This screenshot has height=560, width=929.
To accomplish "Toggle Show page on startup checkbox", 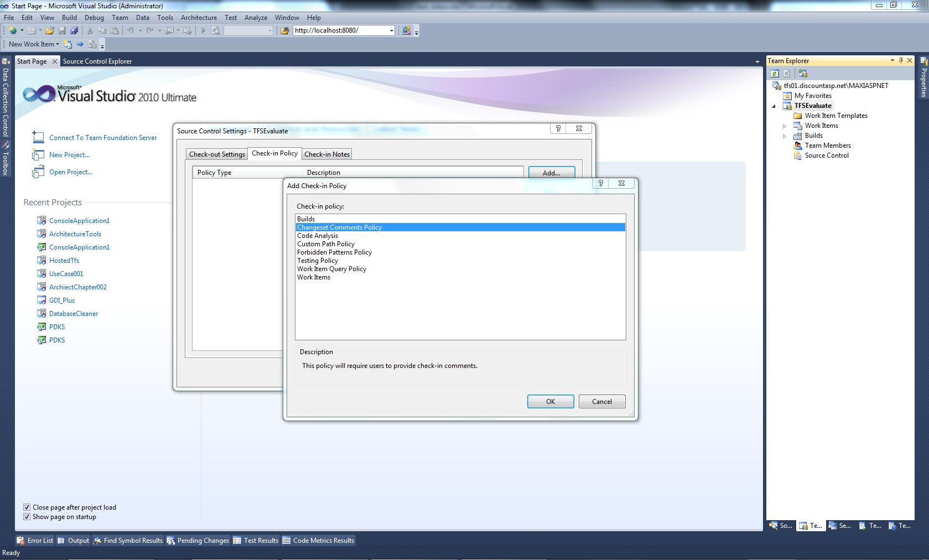I will [x=27, y=517].
